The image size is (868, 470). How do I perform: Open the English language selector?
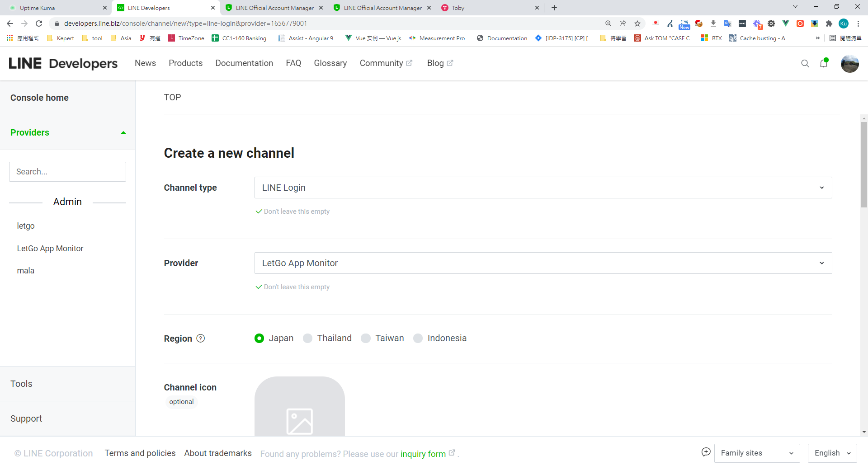(x=832, y=453)
